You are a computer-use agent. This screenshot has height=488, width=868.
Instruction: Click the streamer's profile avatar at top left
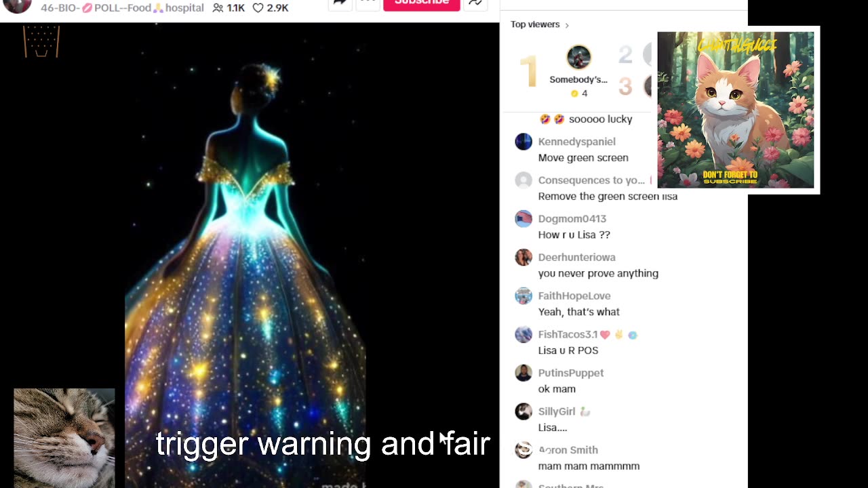pyautogui.click(x=17, y=5)
